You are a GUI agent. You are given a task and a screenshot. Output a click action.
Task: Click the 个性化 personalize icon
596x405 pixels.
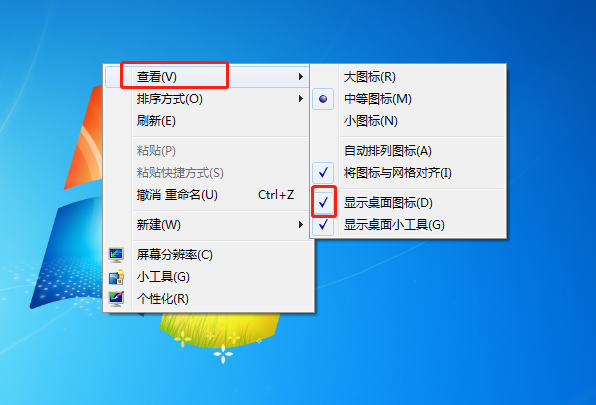(x=116, y=299)
